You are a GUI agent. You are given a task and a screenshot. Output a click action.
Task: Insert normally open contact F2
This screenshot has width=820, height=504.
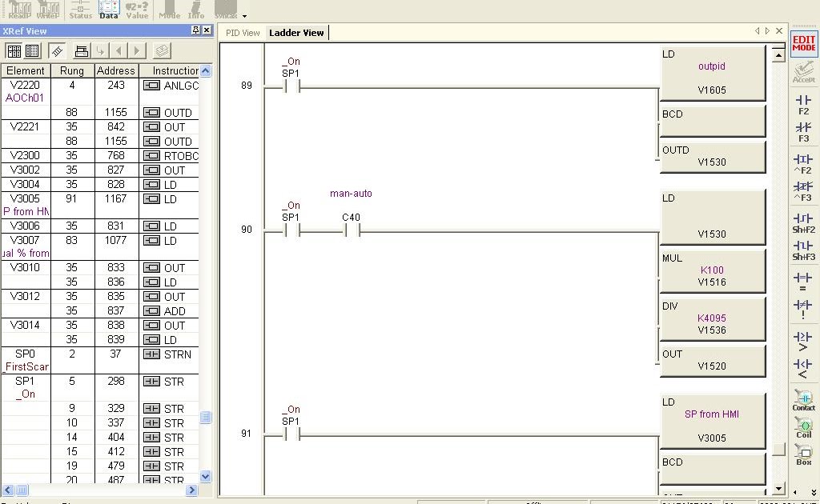[803, 105]
